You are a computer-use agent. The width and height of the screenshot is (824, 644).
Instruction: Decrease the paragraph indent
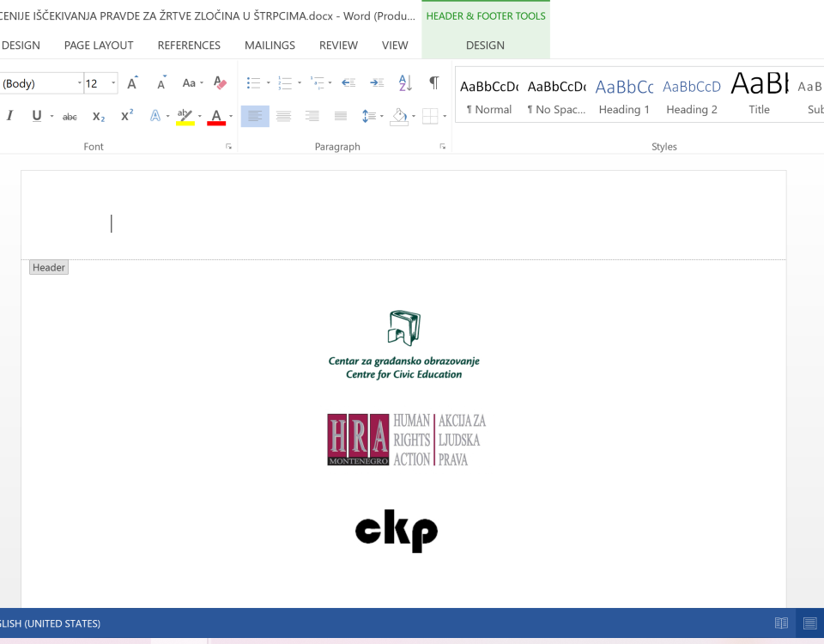pos(348,82)
